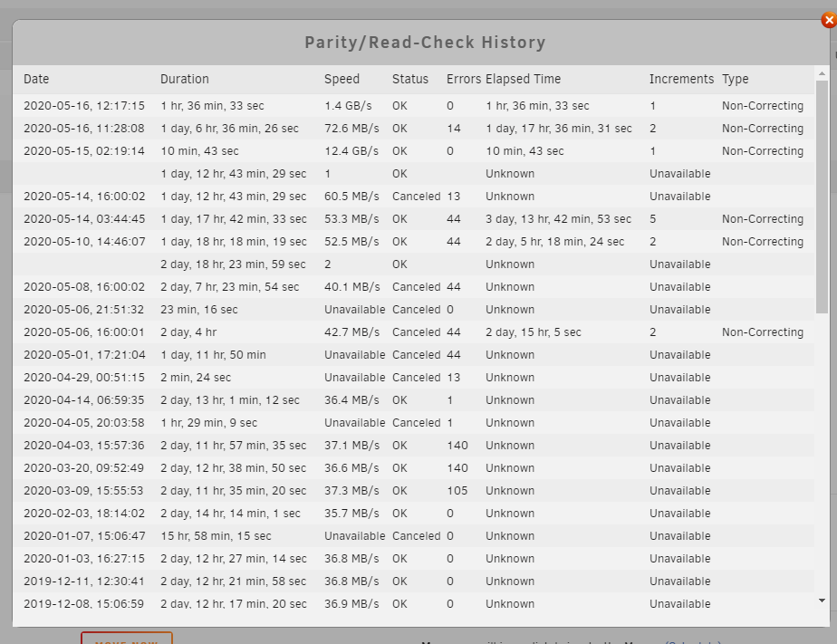The image size is (837, 644).
Task: Click the errors value 105
Action: [x=457, y=490]
